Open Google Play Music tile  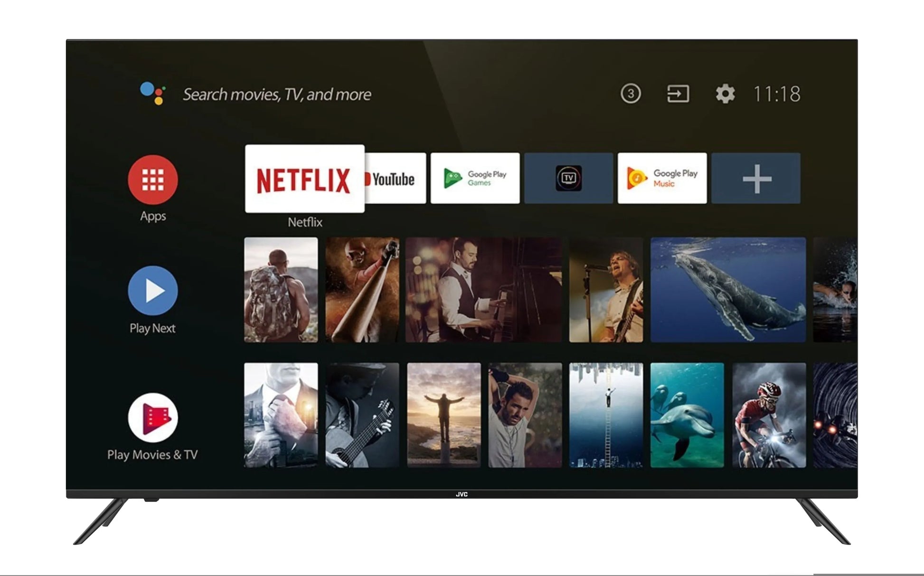(x=662, y=178)
